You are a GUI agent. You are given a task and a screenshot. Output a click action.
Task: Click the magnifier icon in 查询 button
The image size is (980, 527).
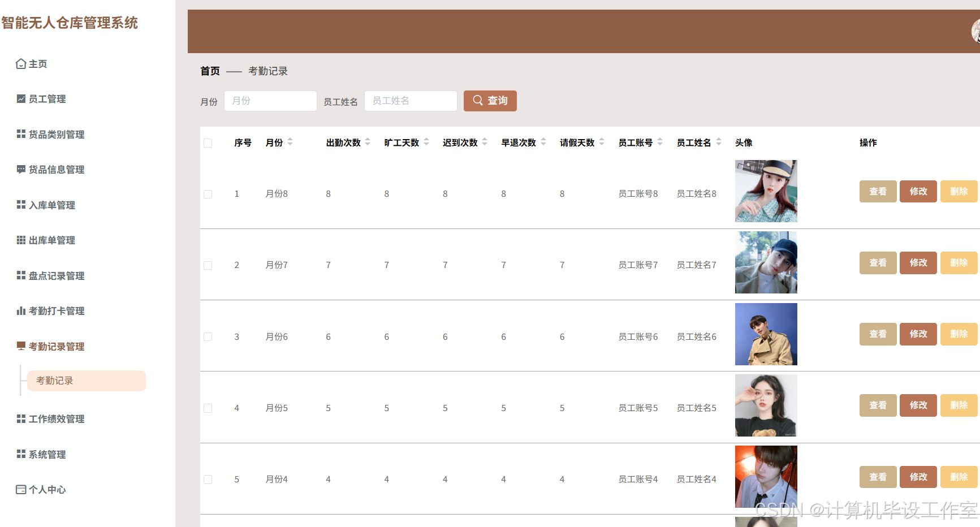point(478,100)
